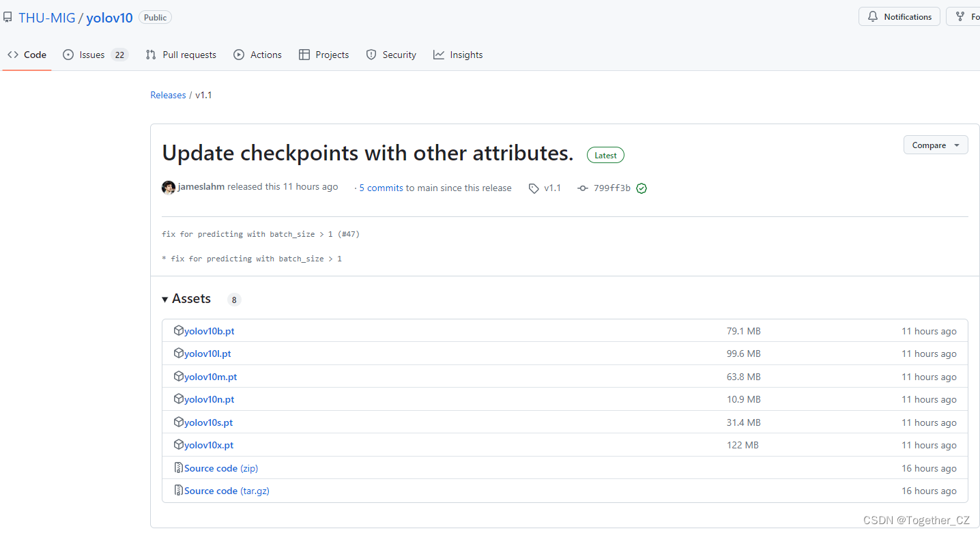Switch to the Insights tab
Image resolution: width=980 pixels, height=533 pixels.
[458, 55]
